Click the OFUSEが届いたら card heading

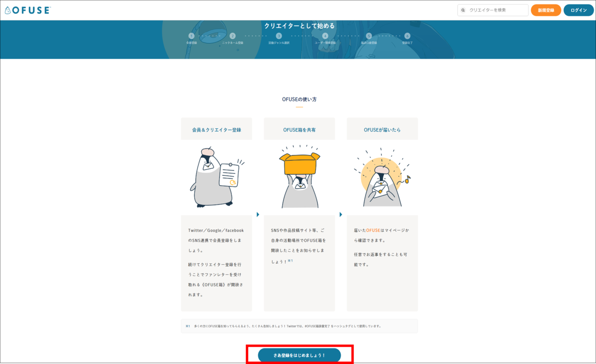(382, 130)
